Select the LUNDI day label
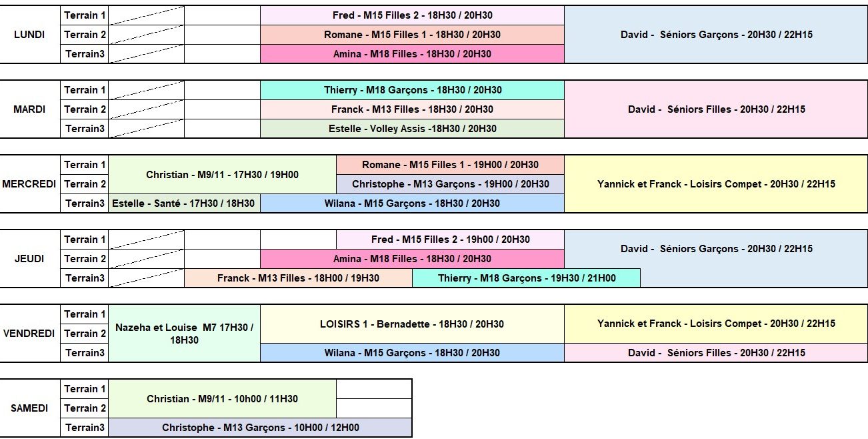868x439 pixels. click(30, 35)
